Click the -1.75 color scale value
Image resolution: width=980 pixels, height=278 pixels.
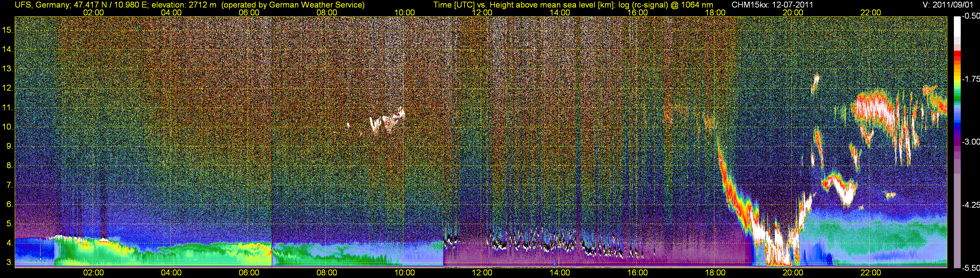pyautogui.click(x=971, y=79)
